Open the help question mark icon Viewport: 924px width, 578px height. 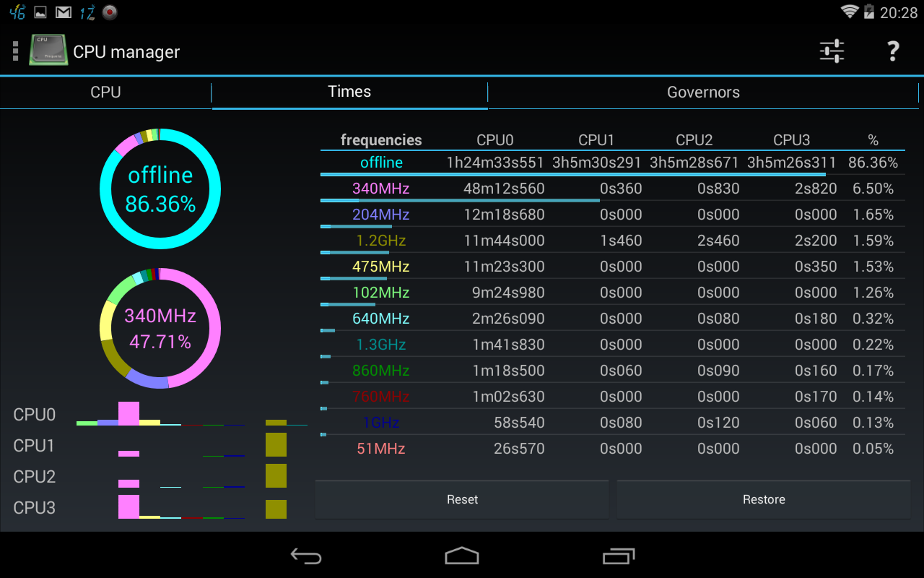tap(892, 51)
